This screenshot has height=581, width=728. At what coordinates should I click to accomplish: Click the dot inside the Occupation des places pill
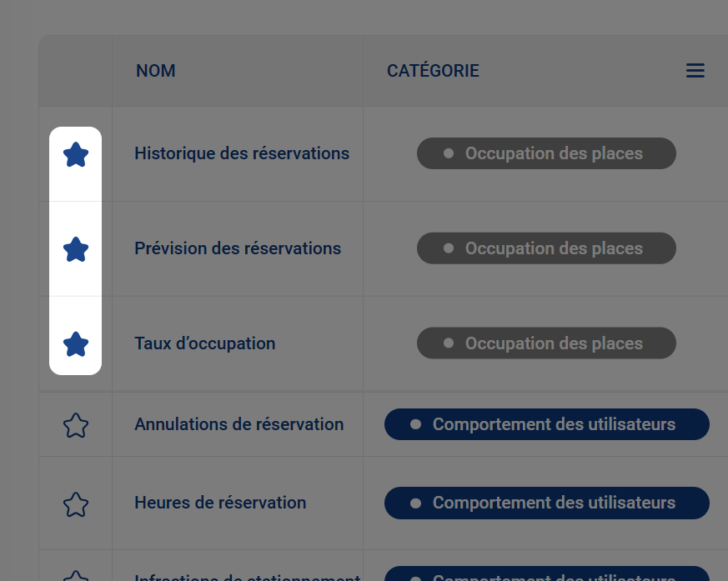448,153
